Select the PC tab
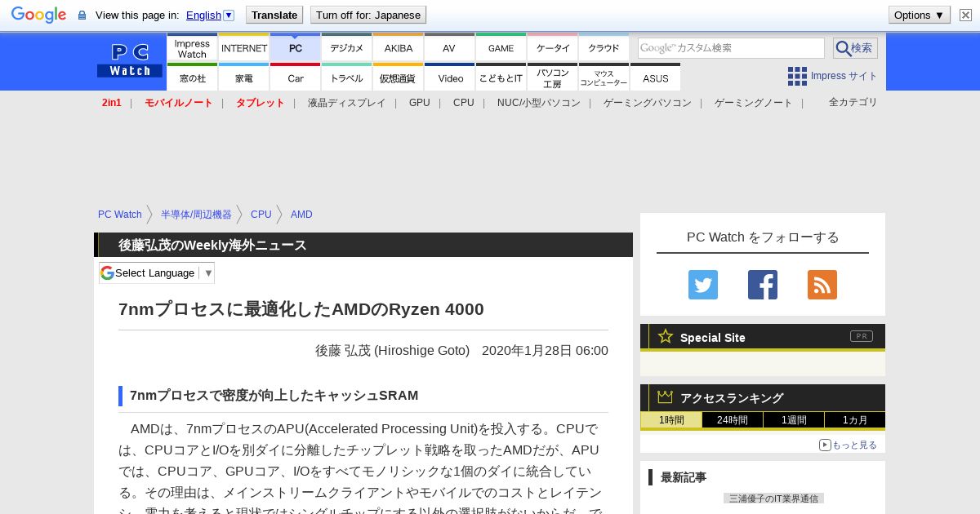 pyautogui.click(x=296, y=47)
